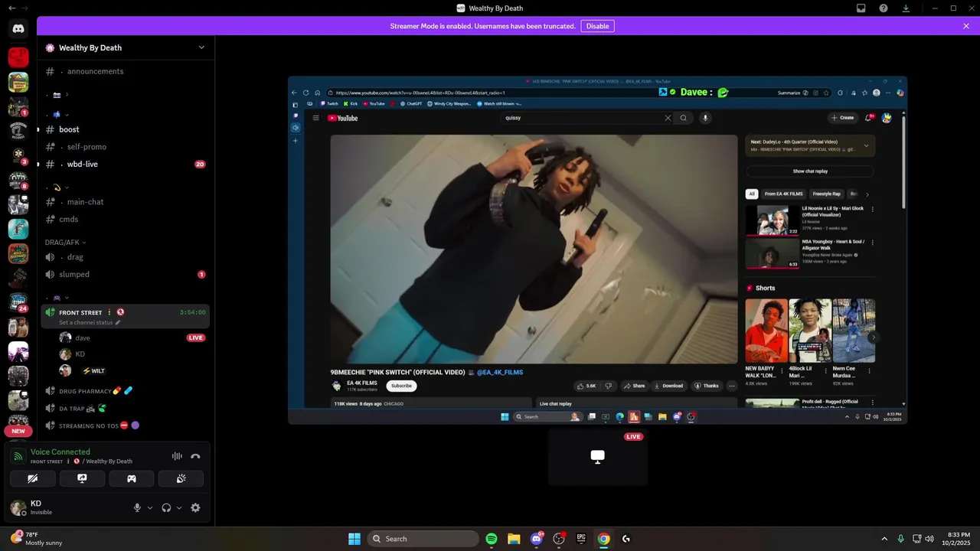980x551 pixels.
Task: Toggle camera on in voice panel
Action: [33, 478]
